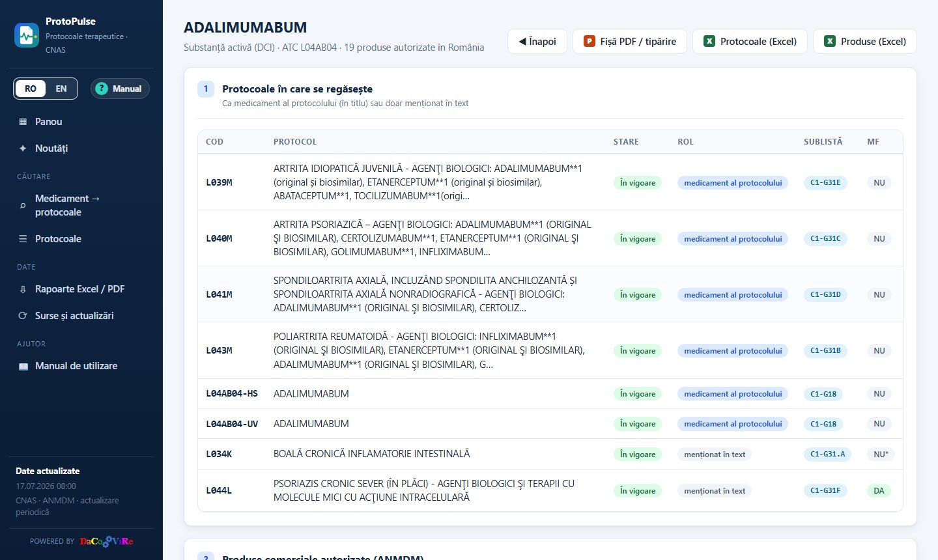This screenshot has height=560, width=938.
Task: Click the refresh icon next to Surse și actualizări
Action: tap(23, 316)
